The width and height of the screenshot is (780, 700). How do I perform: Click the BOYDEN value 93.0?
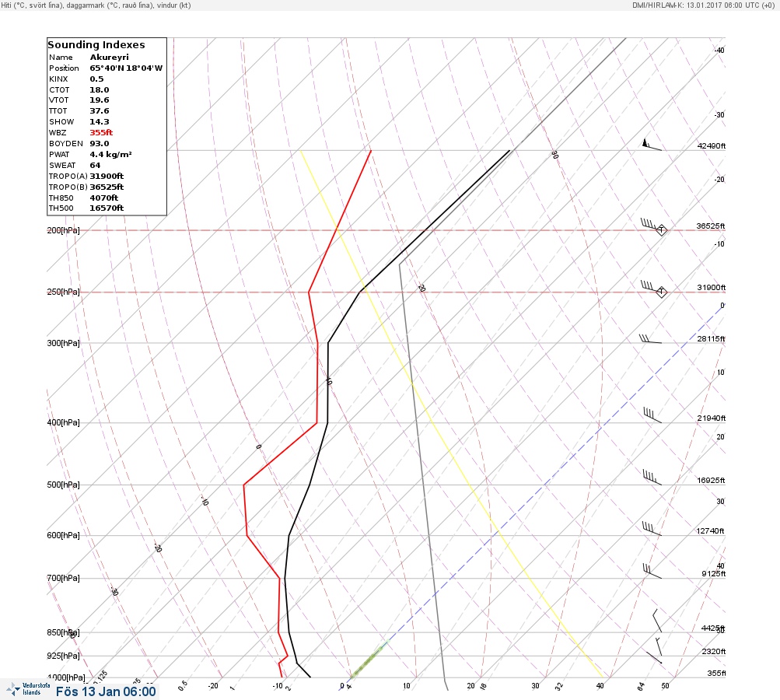click(x=99, y=144)
